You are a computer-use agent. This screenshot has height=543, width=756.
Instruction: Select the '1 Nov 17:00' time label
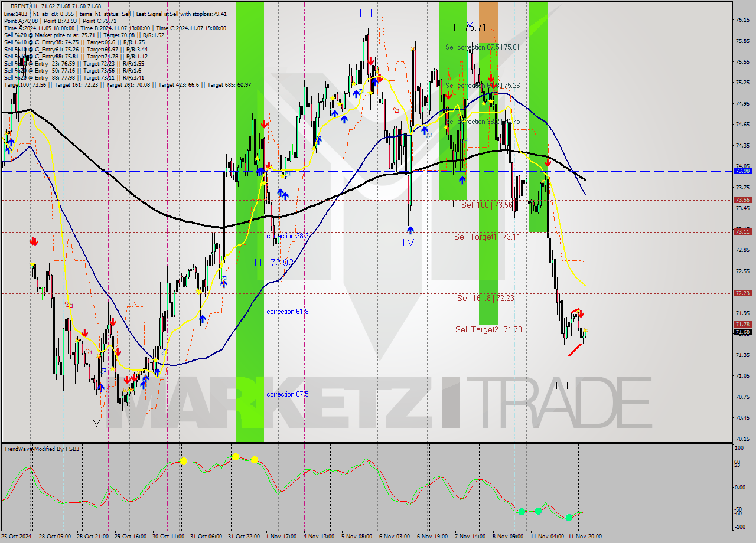(282, 537)
